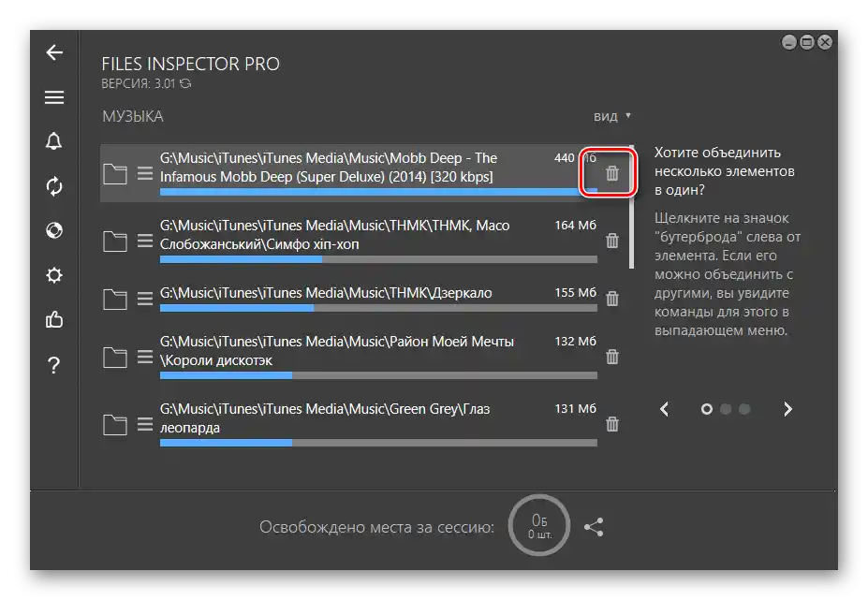Click the list's vertical scrollbar thumb
868x600 pixels.
coord(632,207)
